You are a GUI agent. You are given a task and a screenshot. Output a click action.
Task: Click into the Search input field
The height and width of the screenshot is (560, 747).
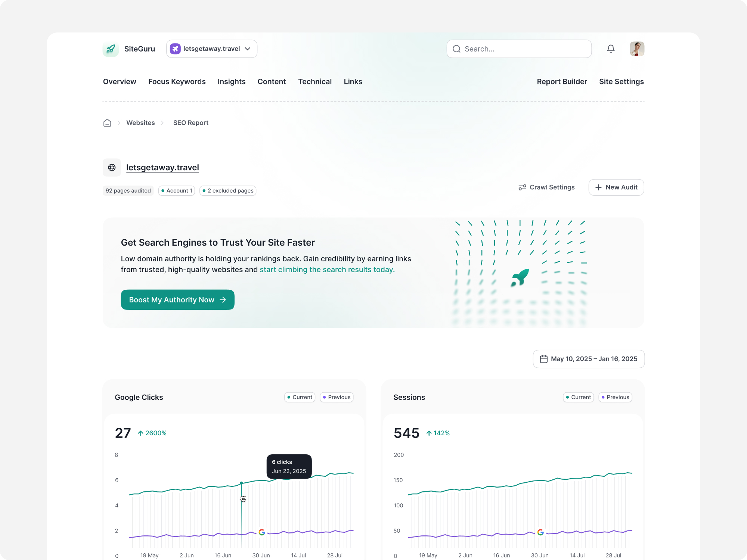519,49
